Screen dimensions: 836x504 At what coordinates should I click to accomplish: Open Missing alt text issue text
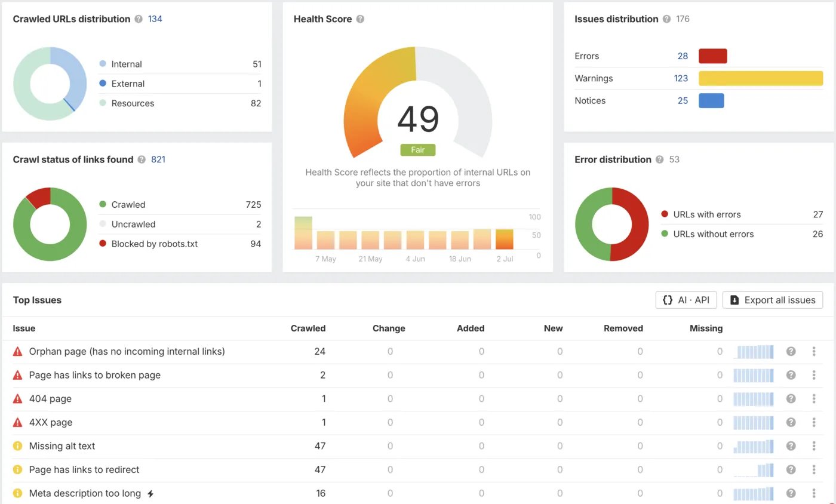point(62,445)
